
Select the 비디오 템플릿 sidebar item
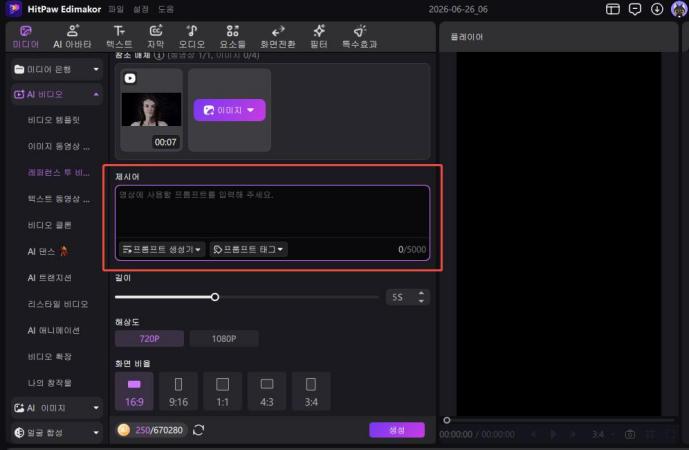click(54, 120)
